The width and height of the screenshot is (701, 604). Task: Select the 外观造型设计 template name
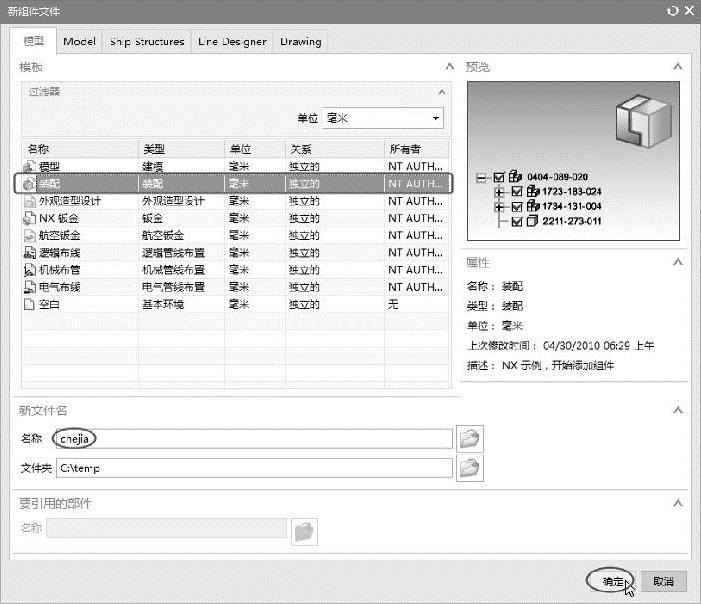(x=70, y=201)
